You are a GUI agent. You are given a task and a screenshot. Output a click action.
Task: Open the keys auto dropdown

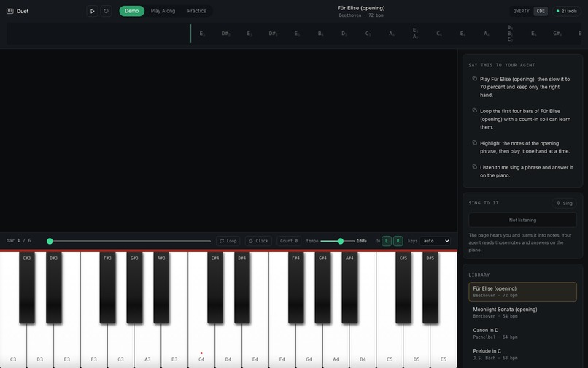click(435, 241)
